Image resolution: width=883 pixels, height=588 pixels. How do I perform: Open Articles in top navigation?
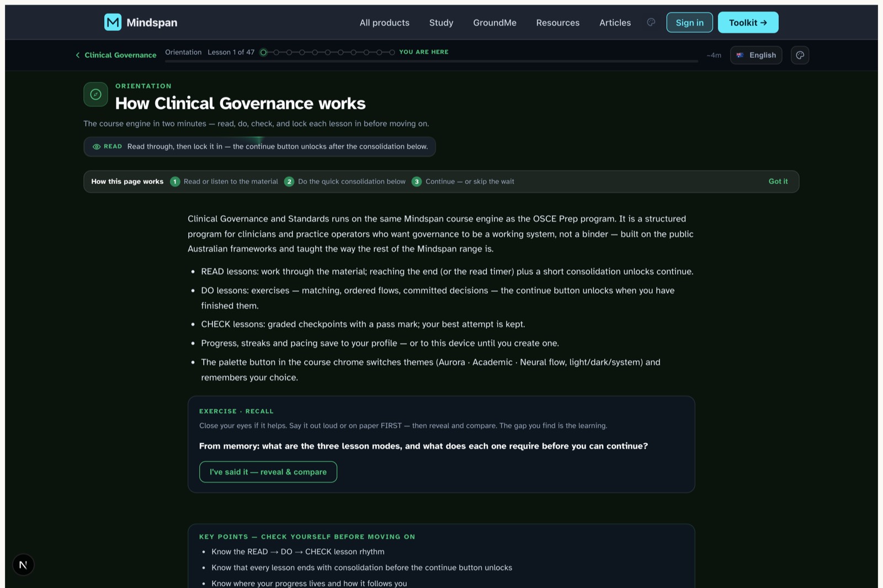(615, 23)
